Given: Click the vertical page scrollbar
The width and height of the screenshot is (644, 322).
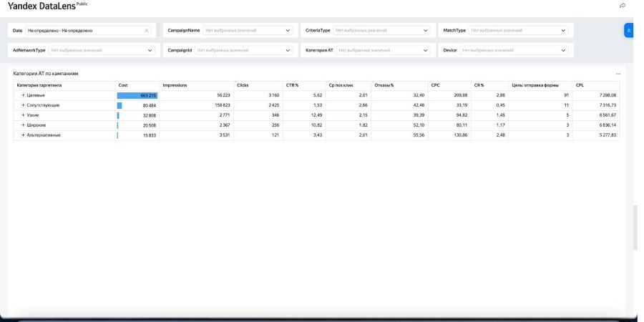Looking at the screenshot, I should [x=636, y=228].
